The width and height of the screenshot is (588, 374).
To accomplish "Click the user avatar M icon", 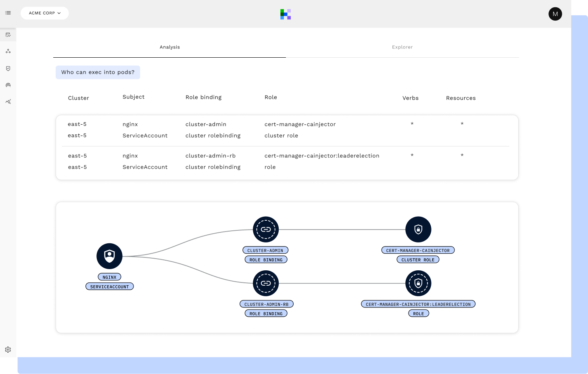I will 555,14.
